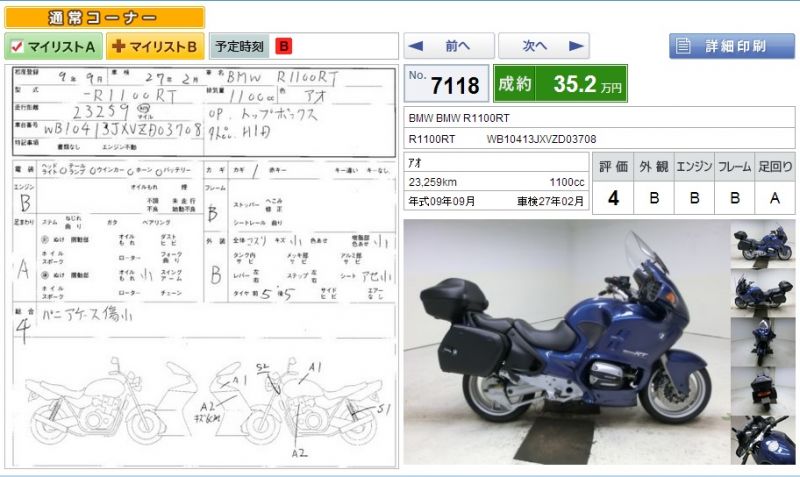The image size is (800, 477).
Task: Click the アオ color text in details
Action: coord(415,163)
